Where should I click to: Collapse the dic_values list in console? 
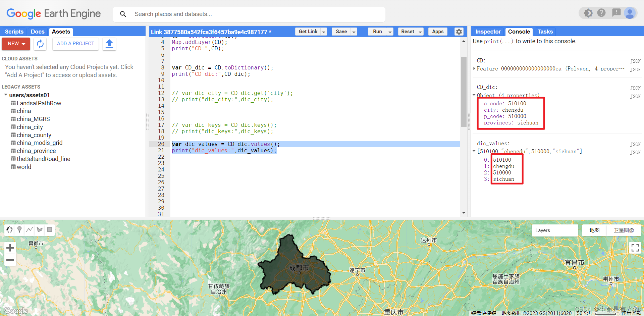pyautogui.click(x=474, y=151)
